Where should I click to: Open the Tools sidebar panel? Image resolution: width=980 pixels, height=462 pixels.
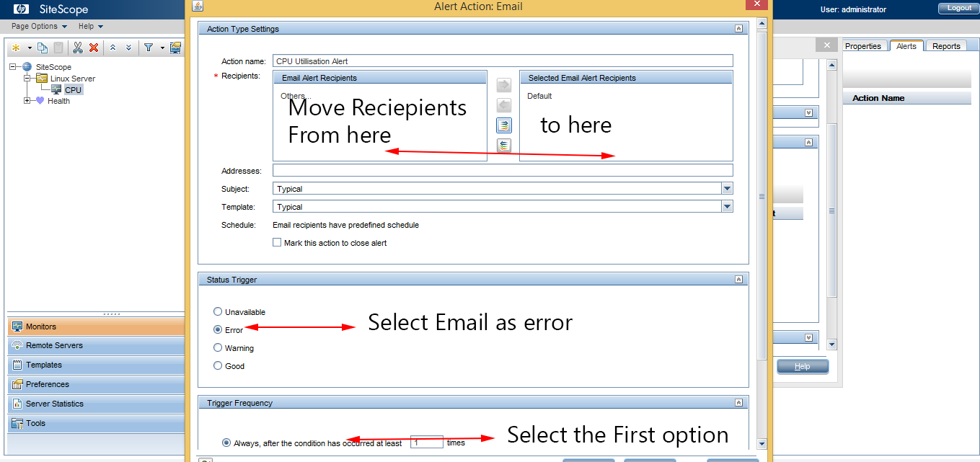[x=95, y=423]
